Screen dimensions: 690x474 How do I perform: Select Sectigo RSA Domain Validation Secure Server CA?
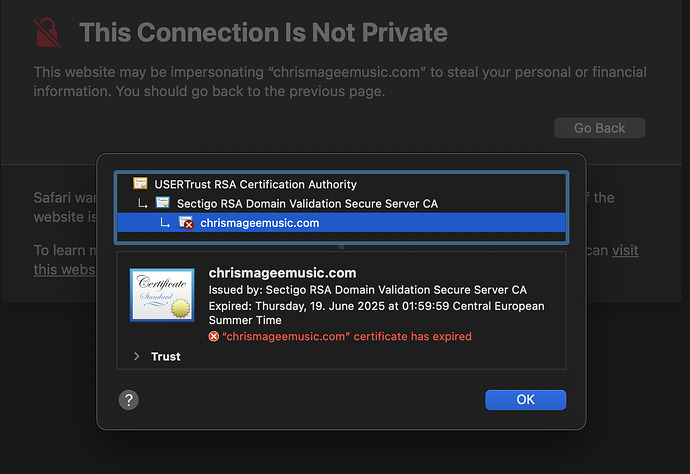click(x=341, y=203)
